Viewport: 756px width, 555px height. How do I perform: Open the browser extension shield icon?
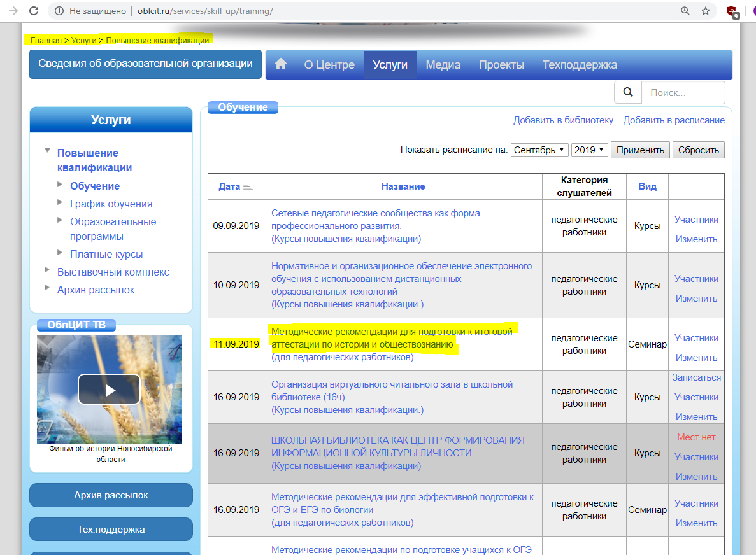pyautogui.click(x=732, y=11)
